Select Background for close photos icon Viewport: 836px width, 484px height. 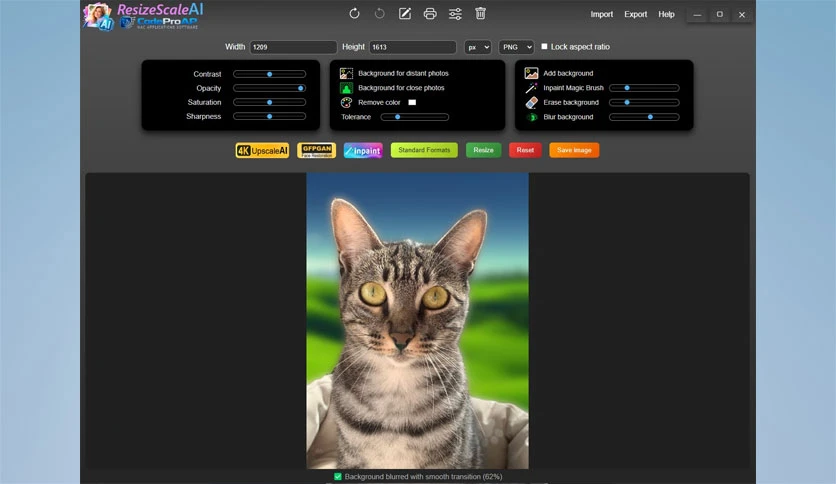coord(346,88)
